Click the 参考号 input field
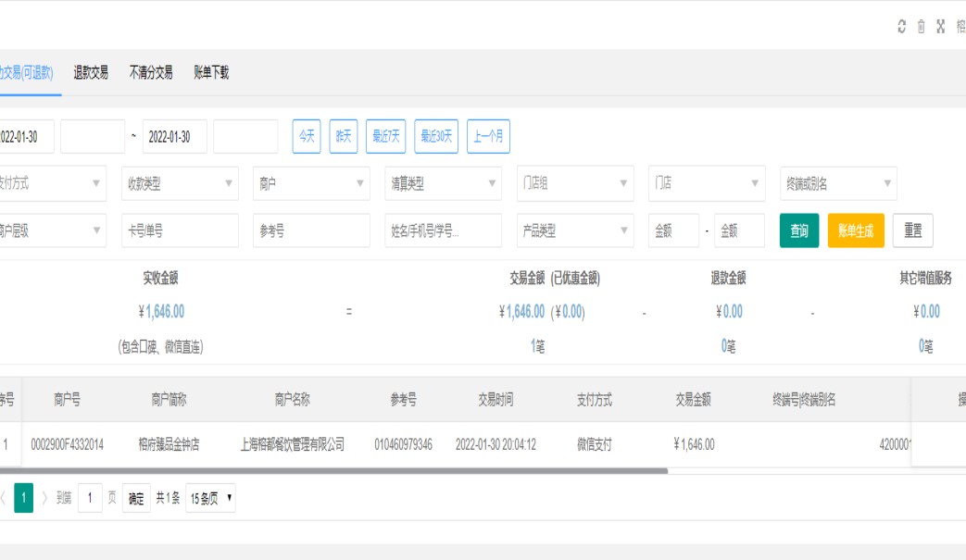Screen dimensions: 966x560 point(311,230)
